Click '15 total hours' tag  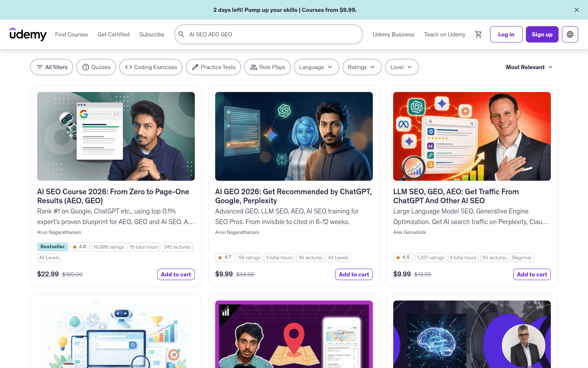point(144,247)
